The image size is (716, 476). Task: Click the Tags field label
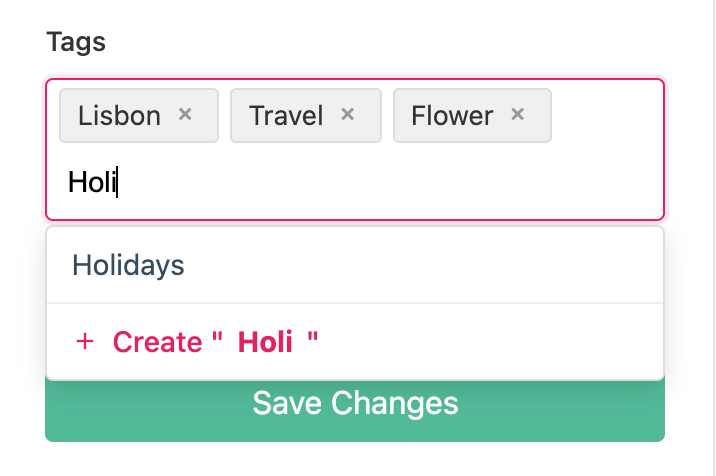click(x=75, y=42)
